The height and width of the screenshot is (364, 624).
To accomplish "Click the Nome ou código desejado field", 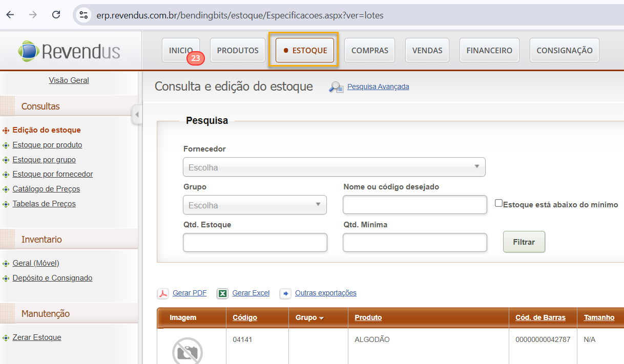I will click(414, 204).
